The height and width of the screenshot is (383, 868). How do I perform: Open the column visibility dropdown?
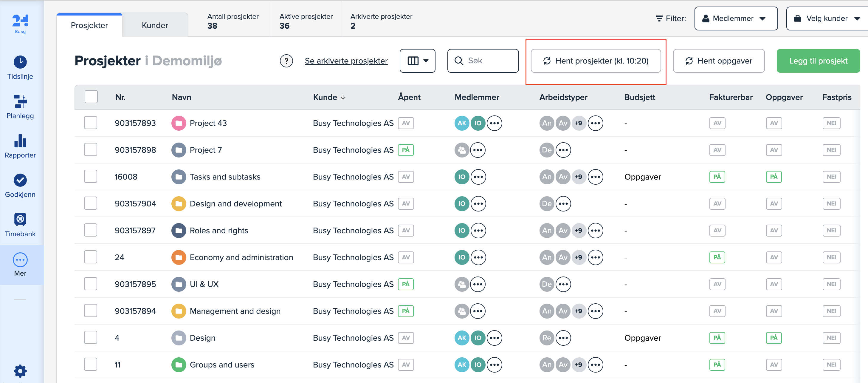point(417,61)
